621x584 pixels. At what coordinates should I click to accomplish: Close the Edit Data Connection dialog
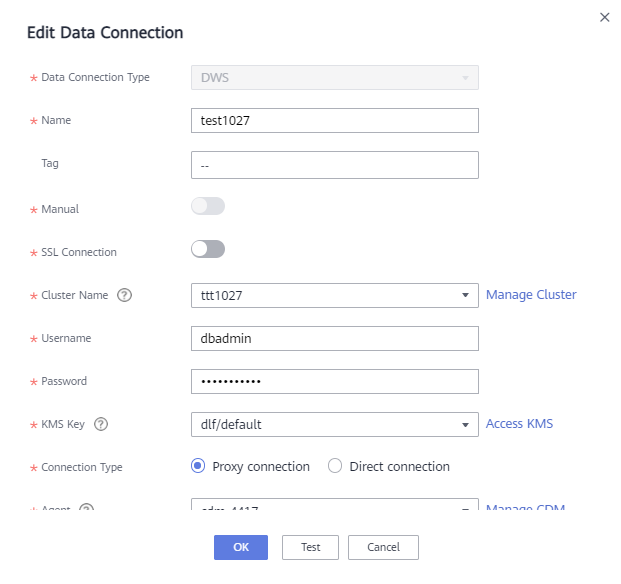(x=604, y=17)
